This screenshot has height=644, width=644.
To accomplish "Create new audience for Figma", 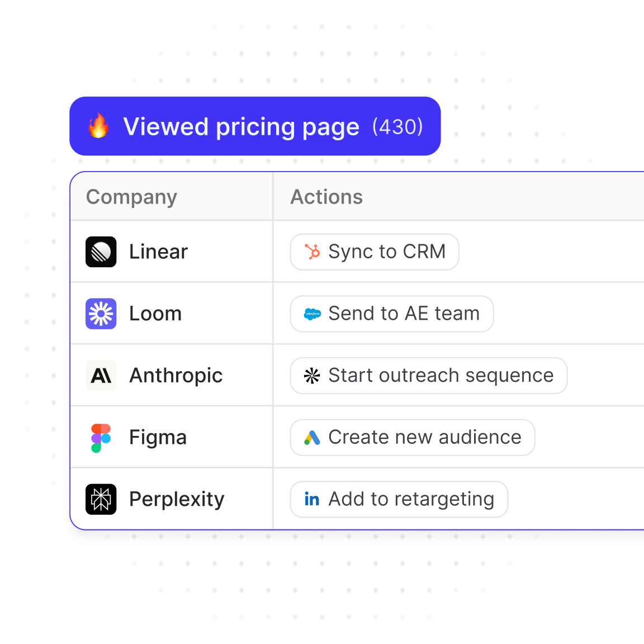I will pos(413,437).
